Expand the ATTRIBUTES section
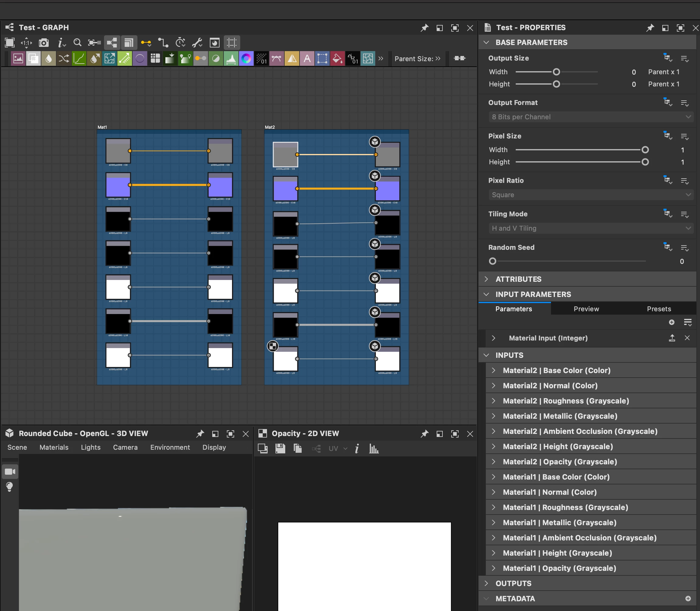Image resolution: width=700 pixels, height=611 pixels. [x=518, y=279]
